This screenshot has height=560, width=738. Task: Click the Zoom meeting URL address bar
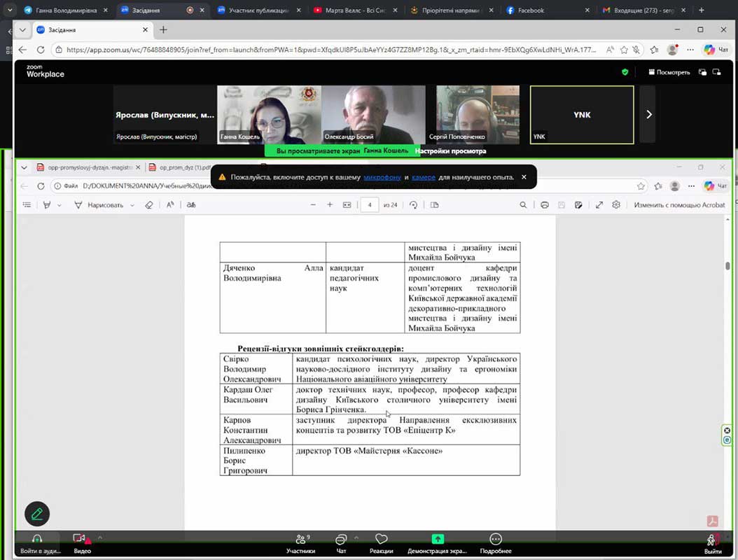(329, 50)
